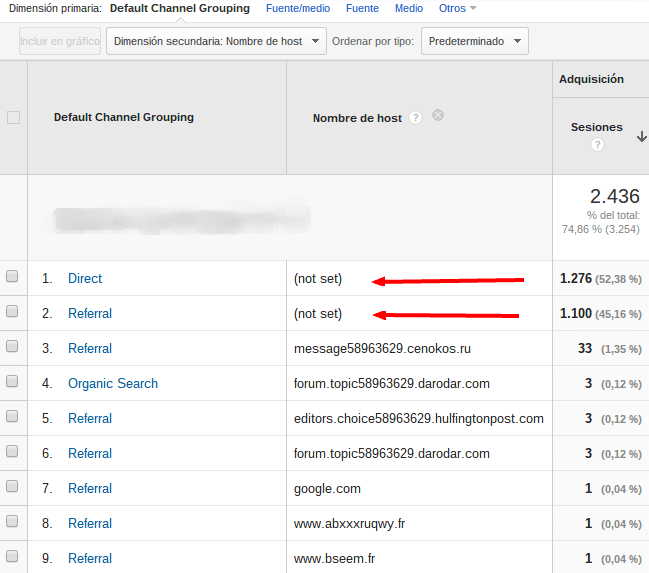The width and height of the screenshot is (649, 573).
Task: Click the Sesiones column header
Action: click(x=596, y=127)
